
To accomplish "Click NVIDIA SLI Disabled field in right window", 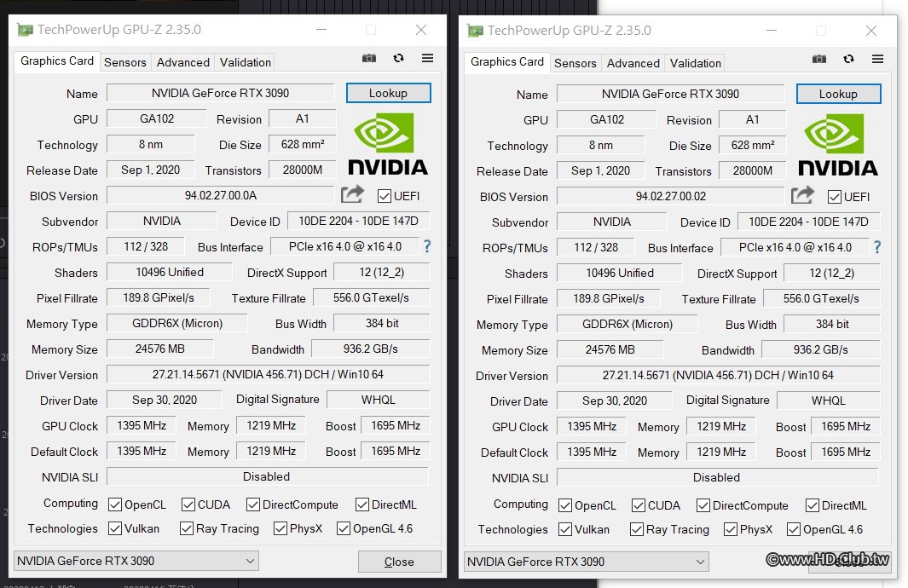I will (x=718, y=477).
